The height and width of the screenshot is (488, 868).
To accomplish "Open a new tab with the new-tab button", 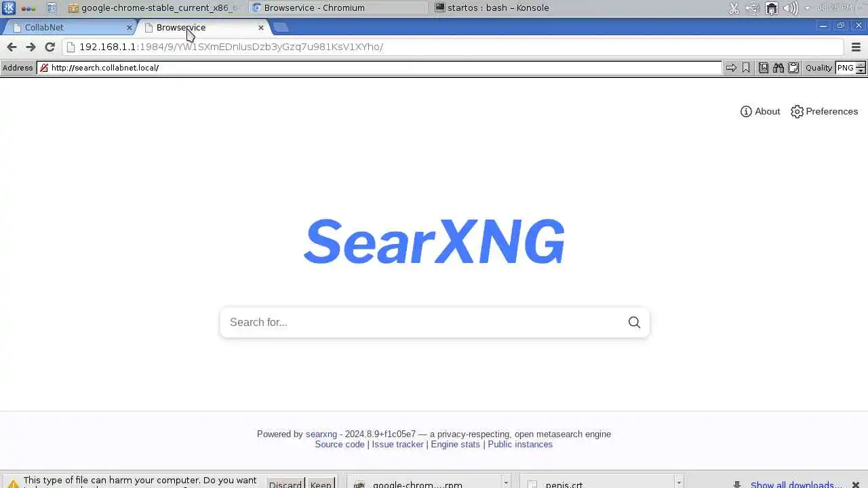I will pos(280,27).
